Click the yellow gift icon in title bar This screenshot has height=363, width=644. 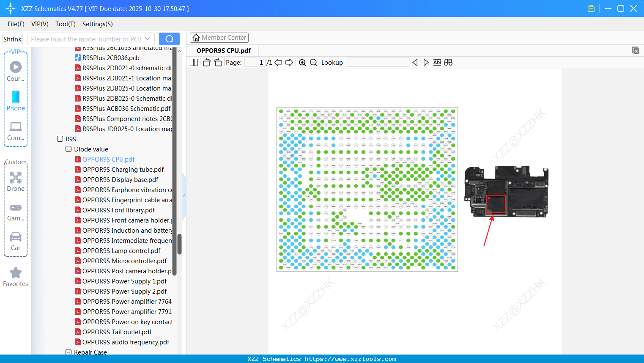(x=591, y=8)
